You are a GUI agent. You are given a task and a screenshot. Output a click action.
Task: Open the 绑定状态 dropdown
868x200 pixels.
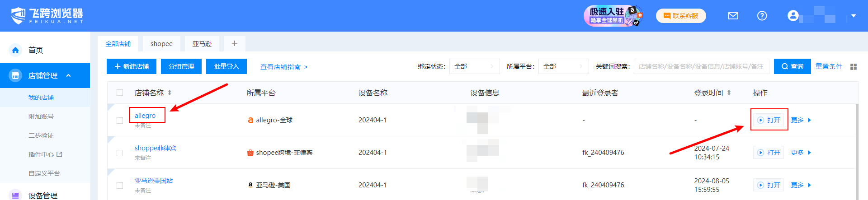pyautogui.click(x=474, y=66)
